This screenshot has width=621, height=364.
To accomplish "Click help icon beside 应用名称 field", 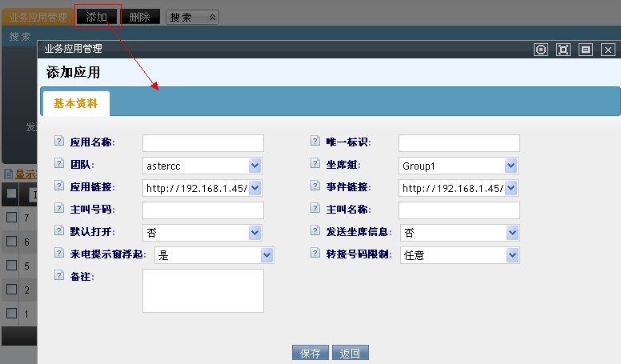I will (x=58, y=142).
